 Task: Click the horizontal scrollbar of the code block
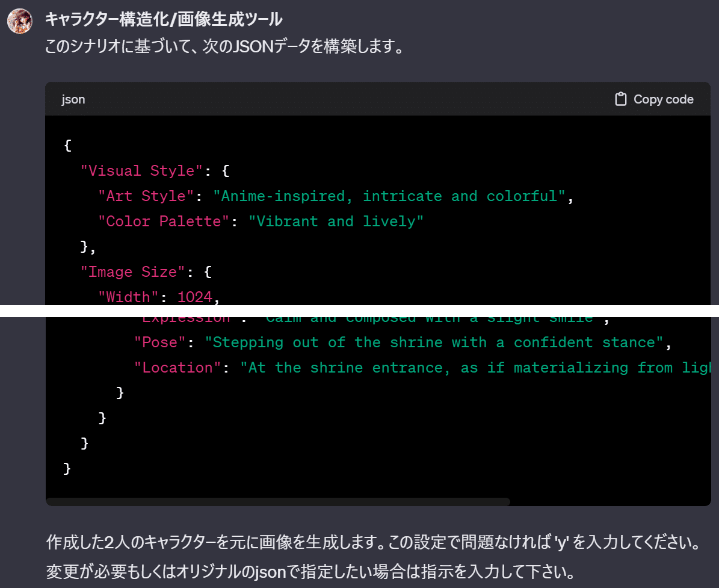pos(278,501)
